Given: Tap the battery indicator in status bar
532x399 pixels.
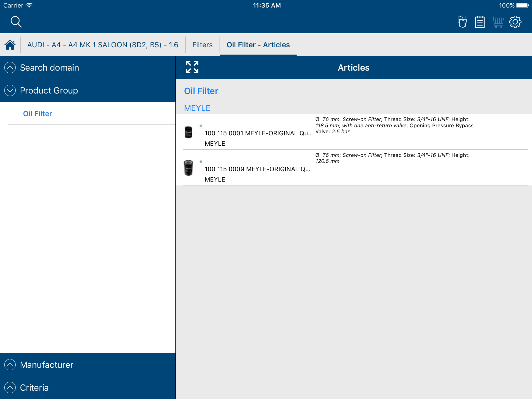Looking at the screenshot, I should click(522, 5).
